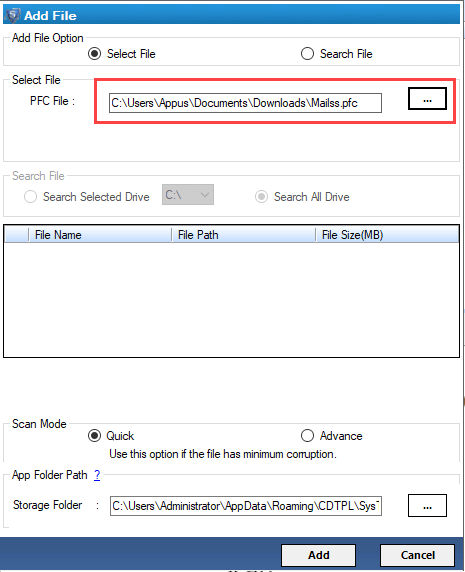Image resolution: width=465 pixels, height=572 pixels.
Task: Switch to Advance scan mode
Action: pos(307,435)
